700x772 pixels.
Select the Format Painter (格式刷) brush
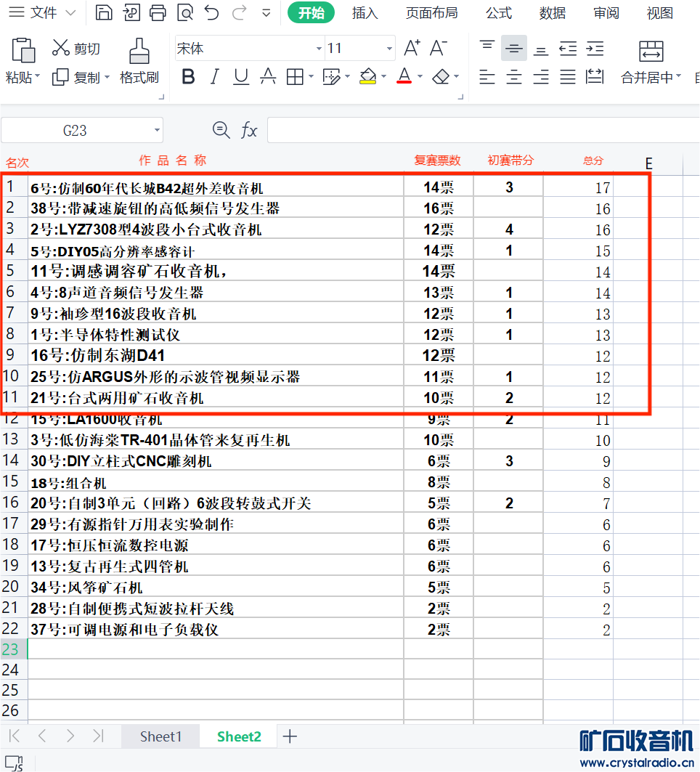pos(139,51)
